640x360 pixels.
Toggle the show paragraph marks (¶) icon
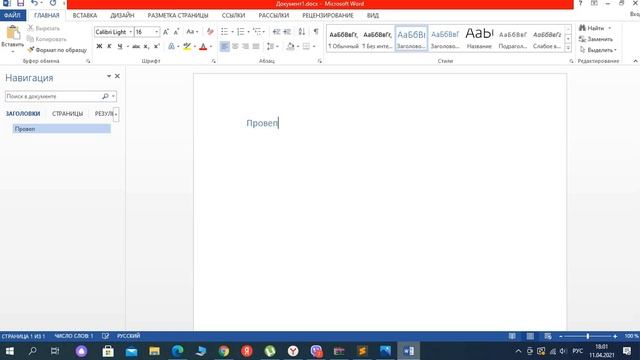pyautogui.click(x=316, y=32)
